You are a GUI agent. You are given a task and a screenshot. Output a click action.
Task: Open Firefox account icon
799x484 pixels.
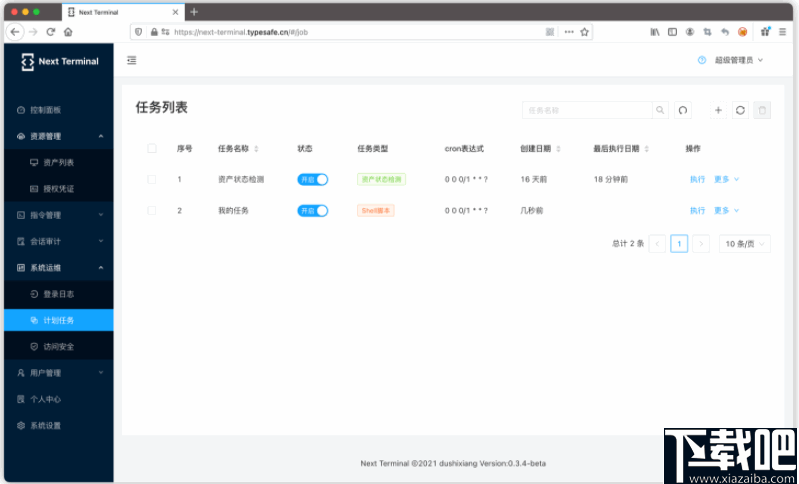(x=690, y=32)
